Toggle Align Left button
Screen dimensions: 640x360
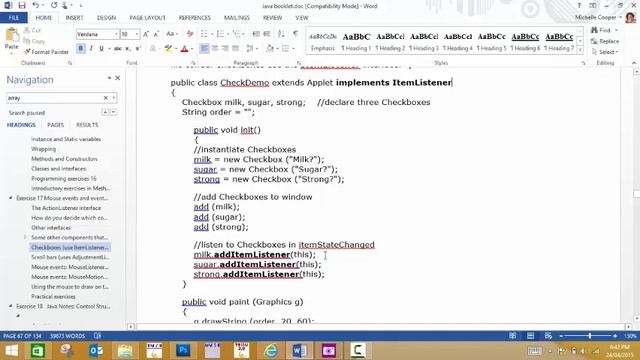(204, 49)
